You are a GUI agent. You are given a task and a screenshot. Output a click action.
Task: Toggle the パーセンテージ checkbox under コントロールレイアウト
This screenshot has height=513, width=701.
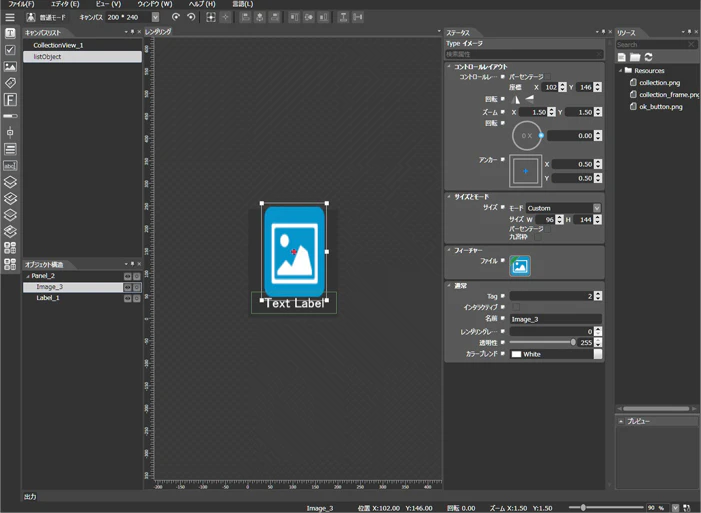tap(548, 76)
